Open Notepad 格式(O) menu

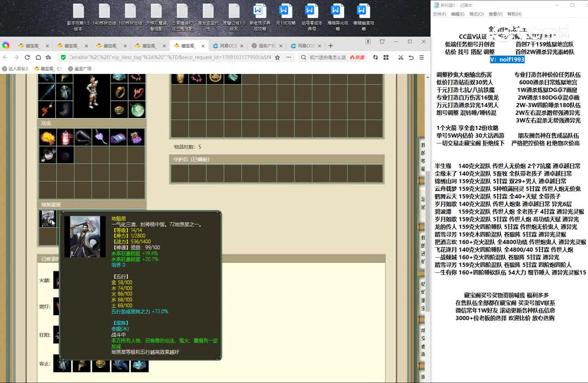click(476, 14)
